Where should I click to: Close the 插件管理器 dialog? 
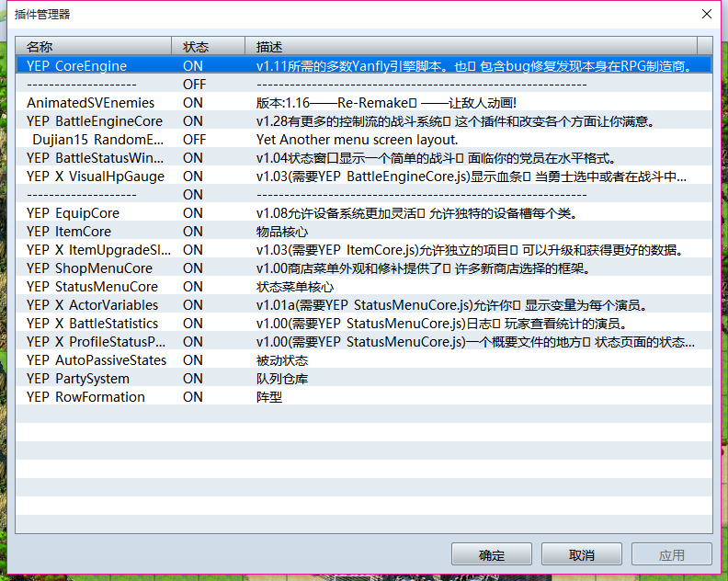pos(707,14)
